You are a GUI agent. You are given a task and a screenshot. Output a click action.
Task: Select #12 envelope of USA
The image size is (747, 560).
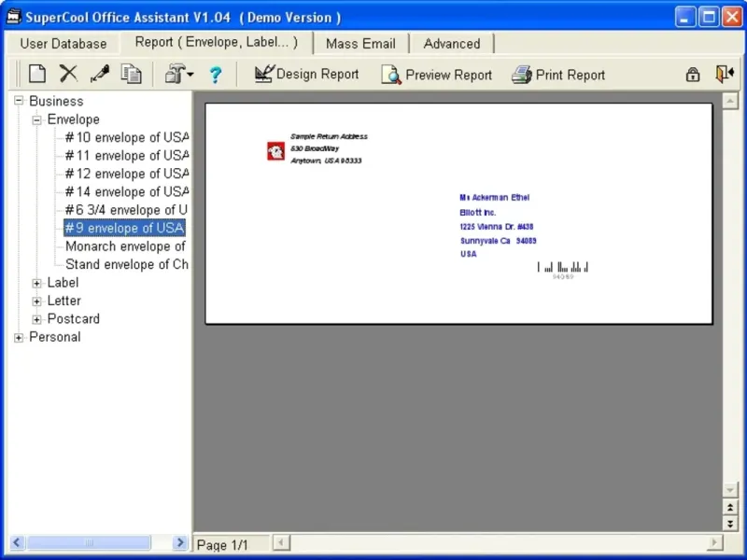pos(127,174)
